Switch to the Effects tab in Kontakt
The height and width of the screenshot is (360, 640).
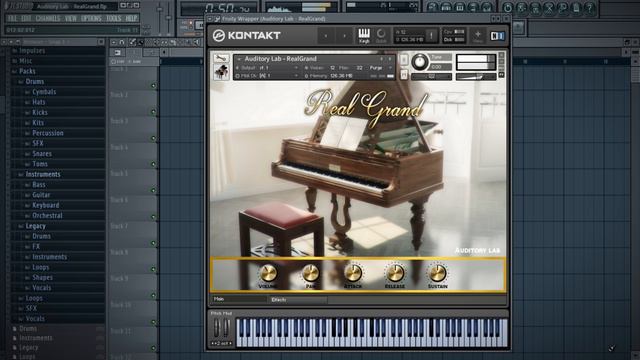pos(297,300)
